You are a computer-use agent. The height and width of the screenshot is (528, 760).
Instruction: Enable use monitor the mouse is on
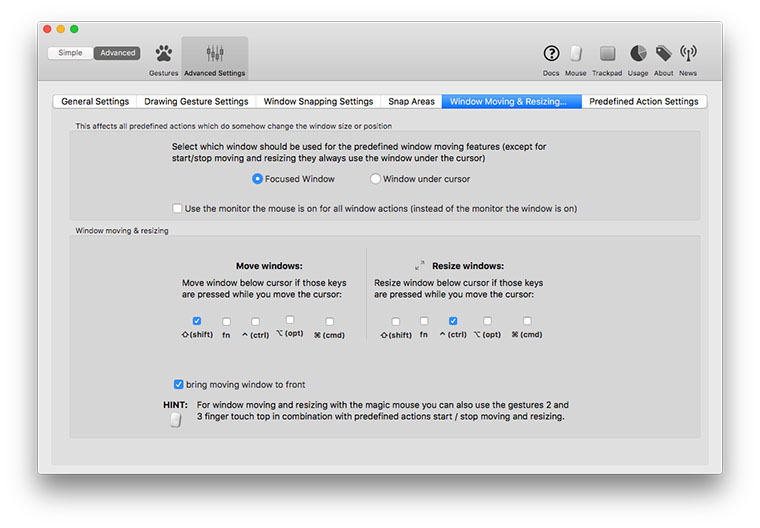pyautogui.click(x=177, y=209)
